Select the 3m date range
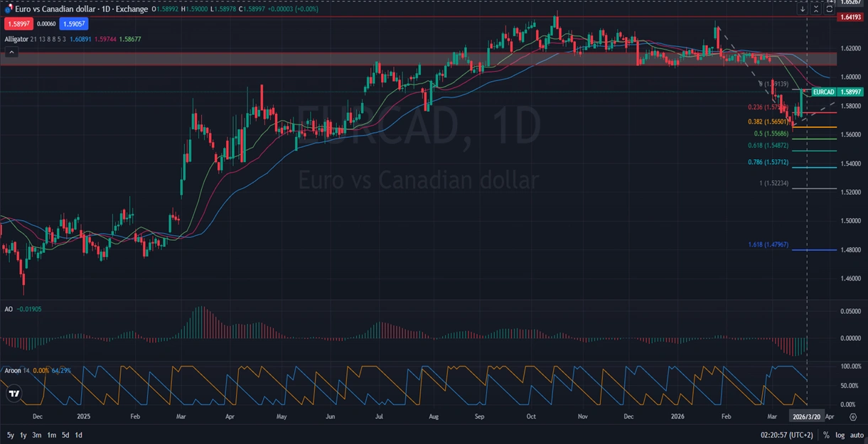 click(x=36, y=435)
